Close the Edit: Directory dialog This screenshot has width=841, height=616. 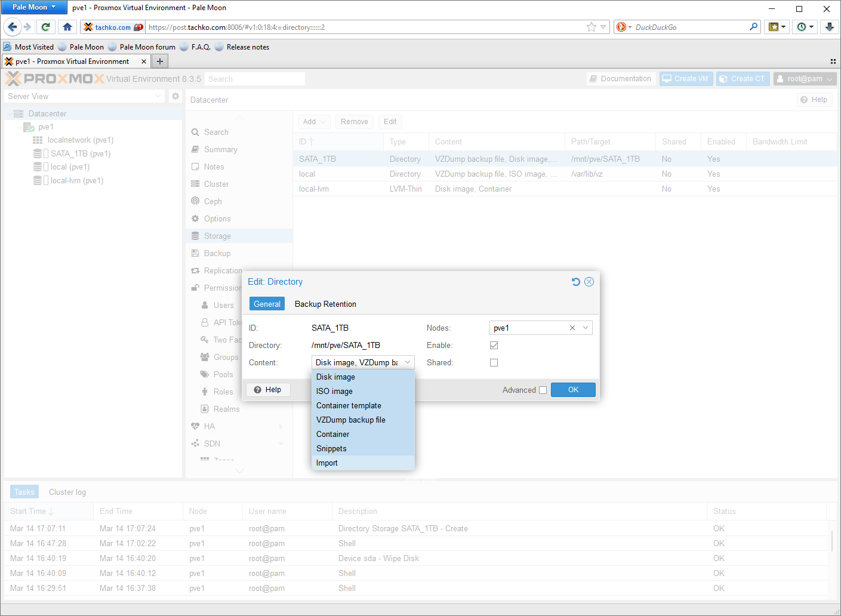589,282
